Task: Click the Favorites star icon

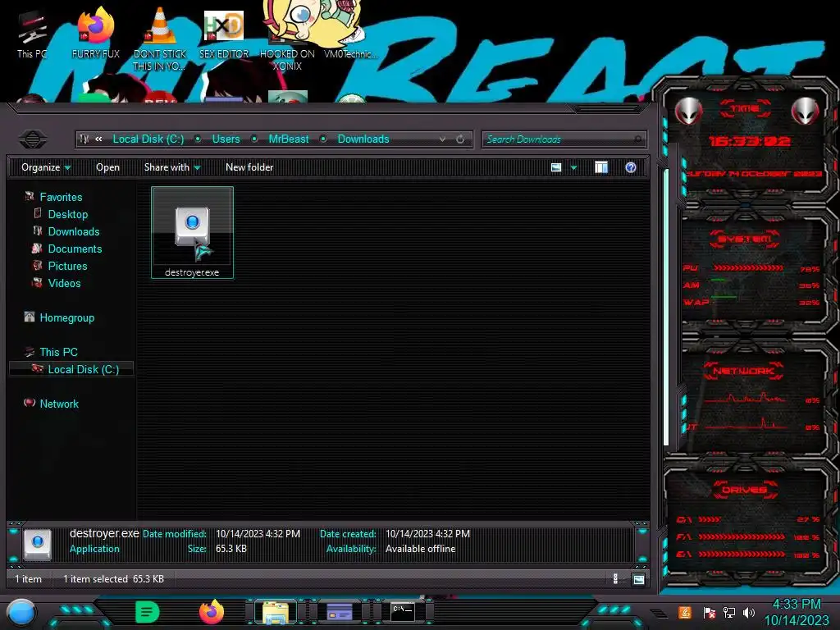Action: [30, 197]
